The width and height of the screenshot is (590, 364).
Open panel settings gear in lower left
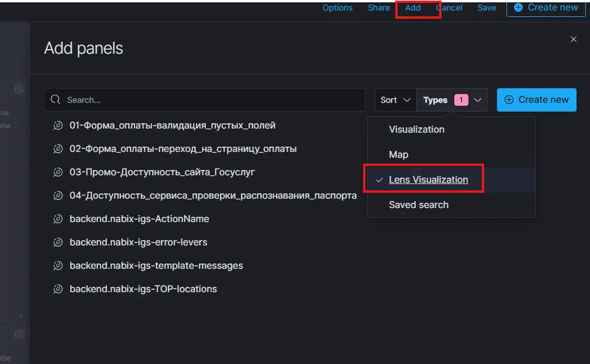pyautogui.click(x=19, y=334)
